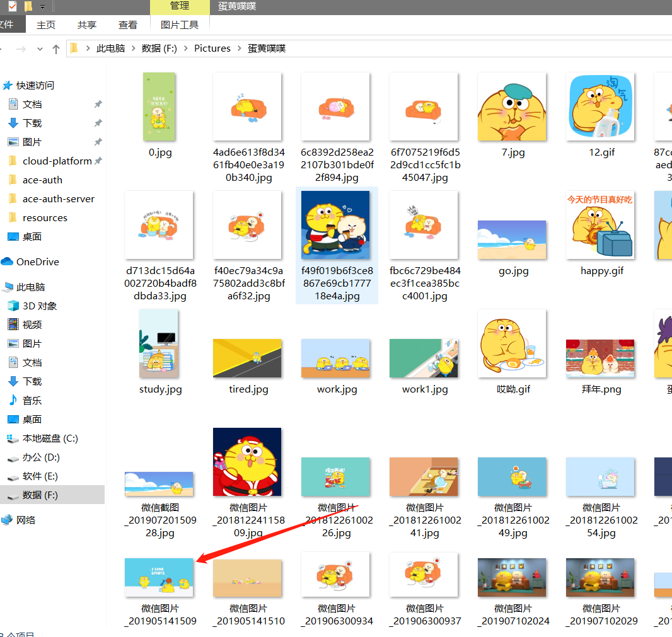Click the Forward navigation arrow
The width and height of the screenshot is (672, 637).
pyautogui.click(x=21, y=49)
